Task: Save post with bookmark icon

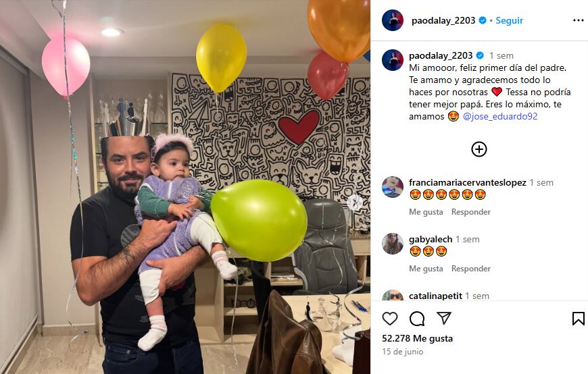Action: [x=578, y=319]
